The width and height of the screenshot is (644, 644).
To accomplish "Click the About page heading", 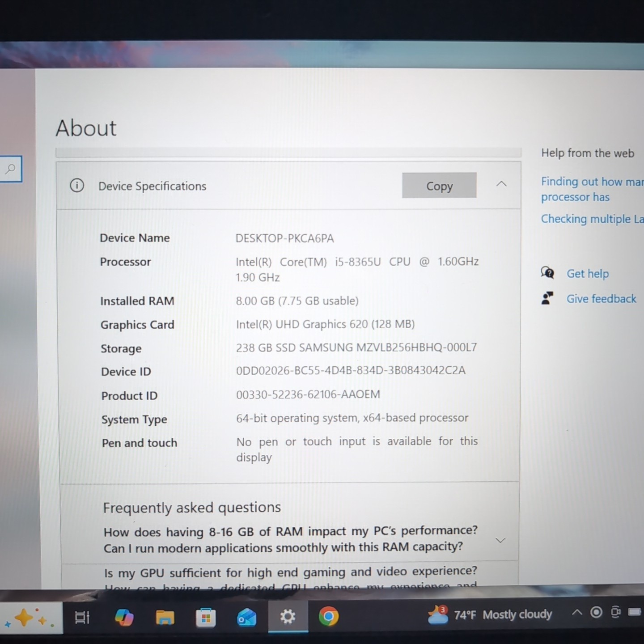I will tap(86, 128).
